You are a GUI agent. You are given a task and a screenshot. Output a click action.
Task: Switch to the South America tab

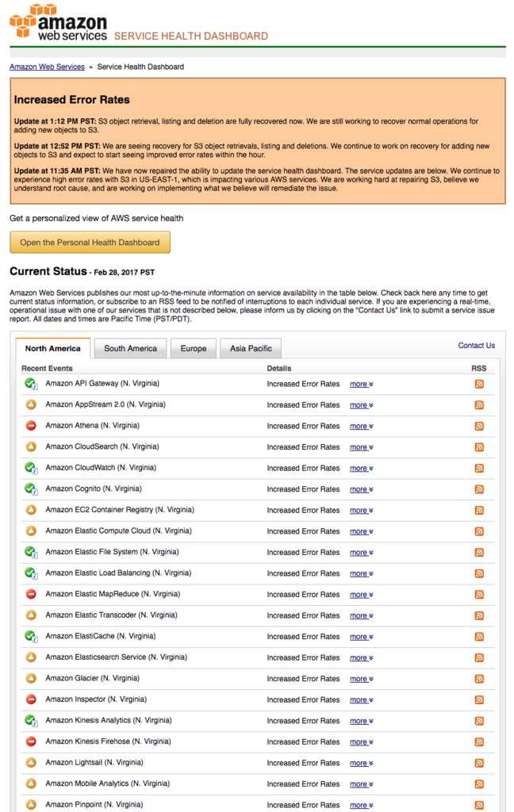(x=130, y=349)
